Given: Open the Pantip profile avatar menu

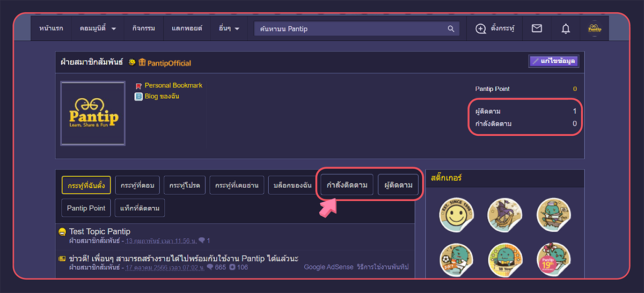Looking at the screenshot, I should click(x=594, y=28).
